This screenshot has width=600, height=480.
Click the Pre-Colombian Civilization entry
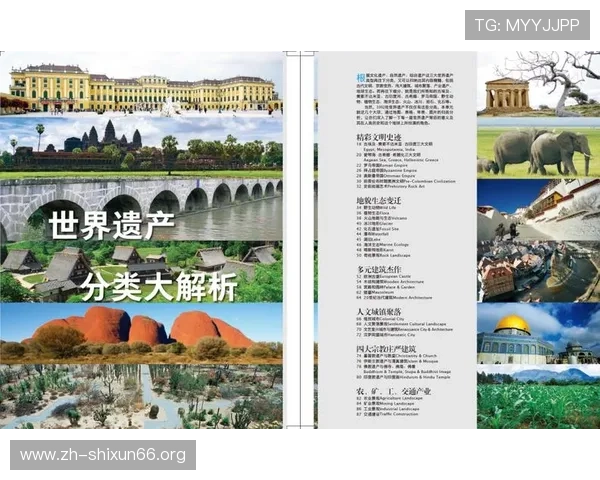(406, 181)
